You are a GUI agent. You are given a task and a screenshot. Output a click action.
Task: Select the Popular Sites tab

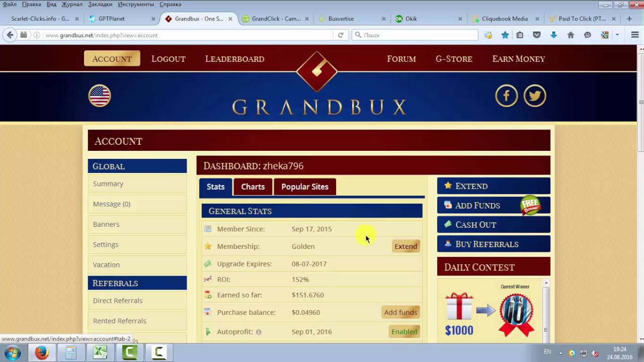[304, 187]
